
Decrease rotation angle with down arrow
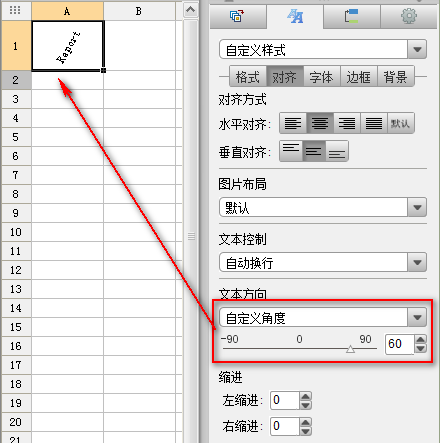point(420,349)
